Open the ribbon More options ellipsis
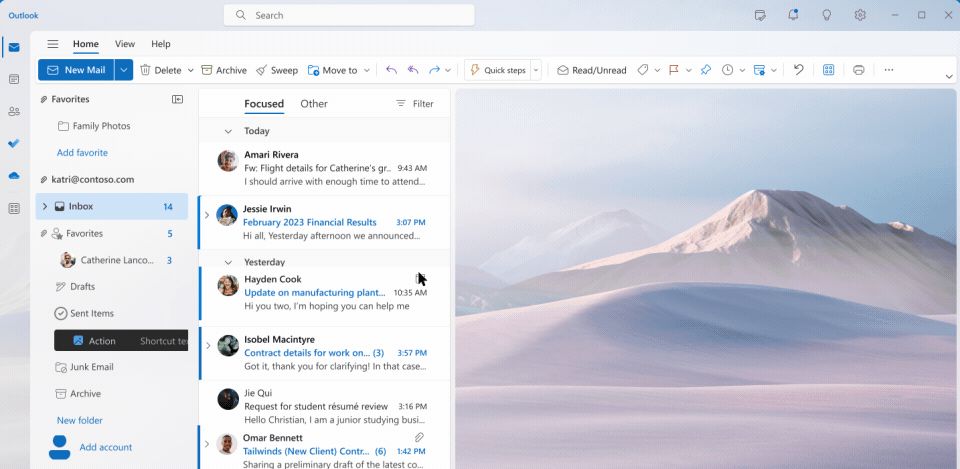This screenshot has height=469, width=960. point(889,70)
